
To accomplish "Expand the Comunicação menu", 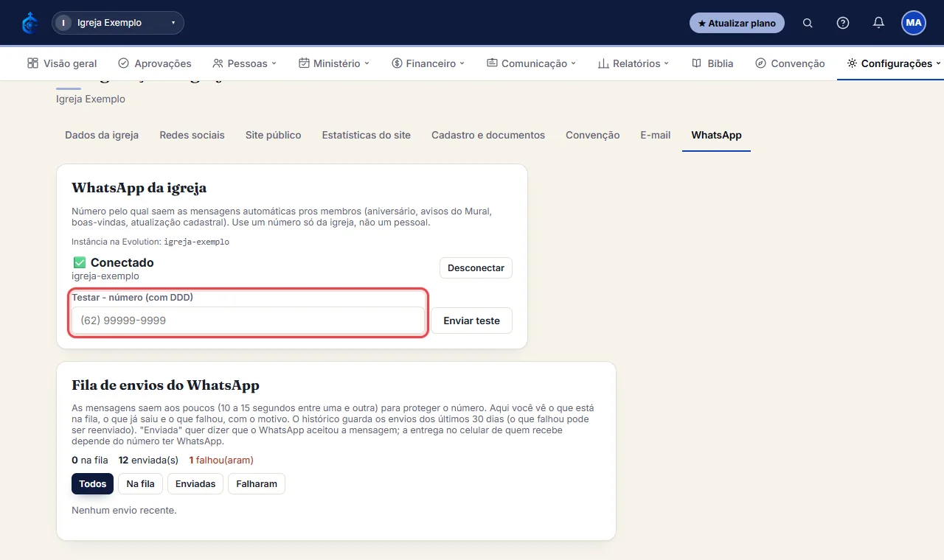I will tap(532, 63).
